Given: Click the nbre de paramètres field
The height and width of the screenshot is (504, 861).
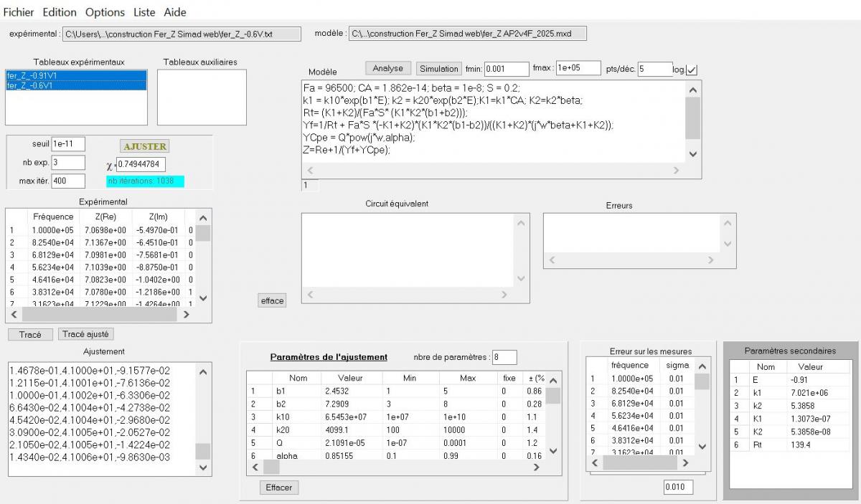Looking at the screenshot, I should 504,357.
